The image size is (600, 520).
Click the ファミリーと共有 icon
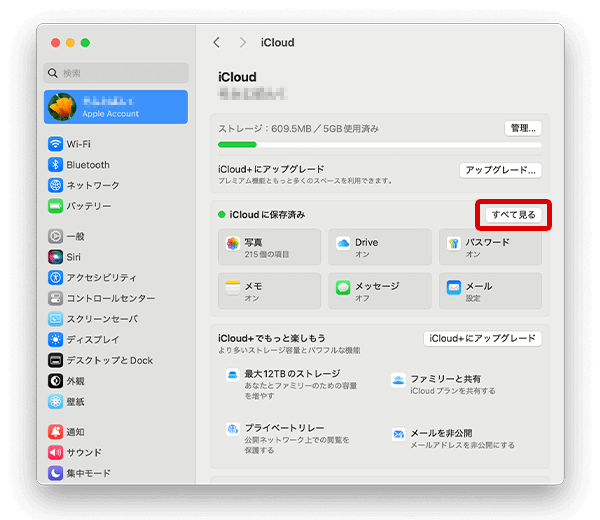398,380
